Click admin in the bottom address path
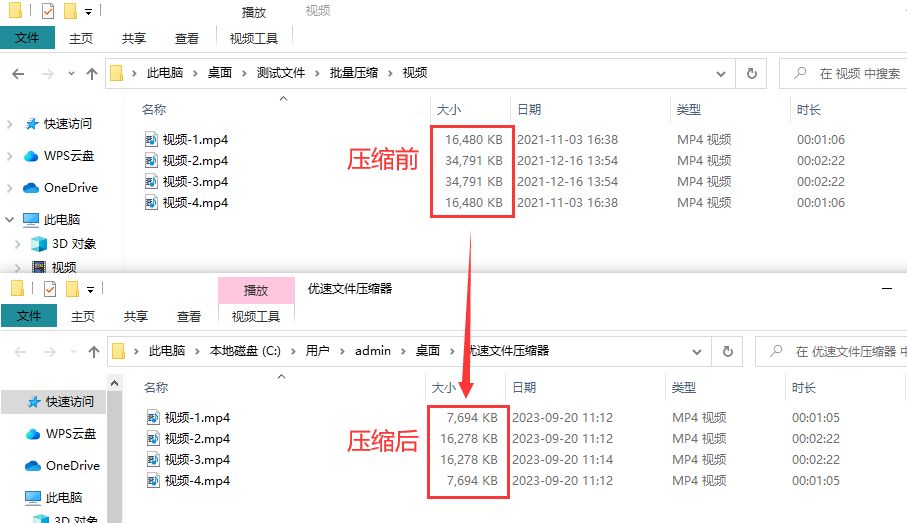Screen dimensions: 907x523 (x=373, y=351)
